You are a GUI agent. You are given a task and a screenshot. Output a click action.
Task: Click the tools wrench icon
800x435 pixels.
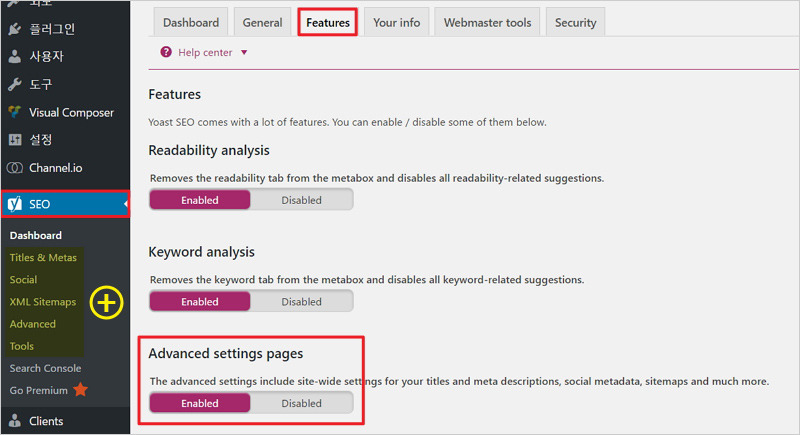pos(15,84)
